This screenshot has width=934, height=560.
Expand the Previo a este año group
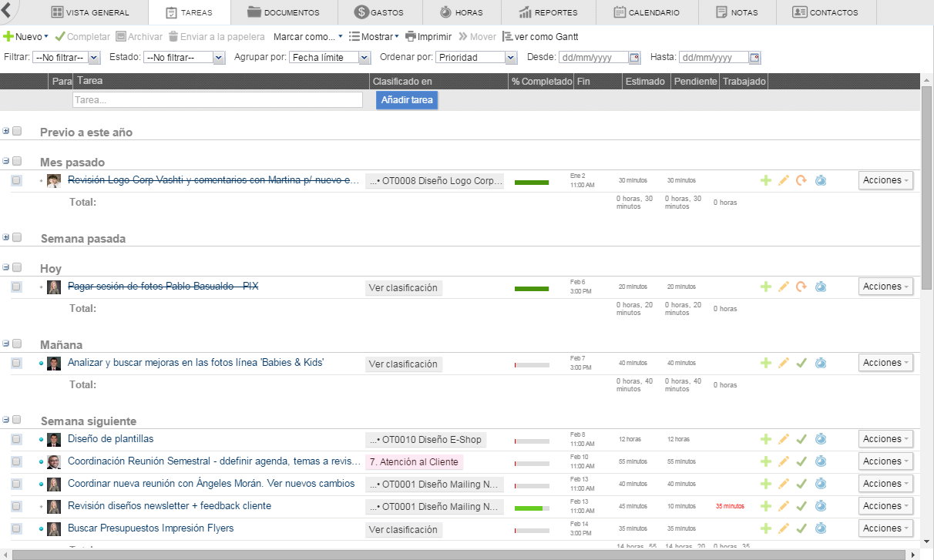tap(6, 131)
